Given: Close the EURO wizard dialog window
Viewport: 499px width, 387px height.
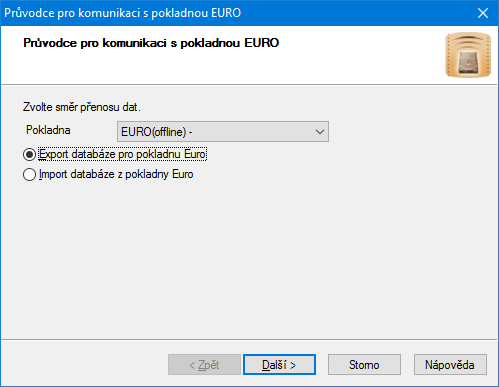Looking at the screenshot, I should pyautogui.click(x=483, y=13).
